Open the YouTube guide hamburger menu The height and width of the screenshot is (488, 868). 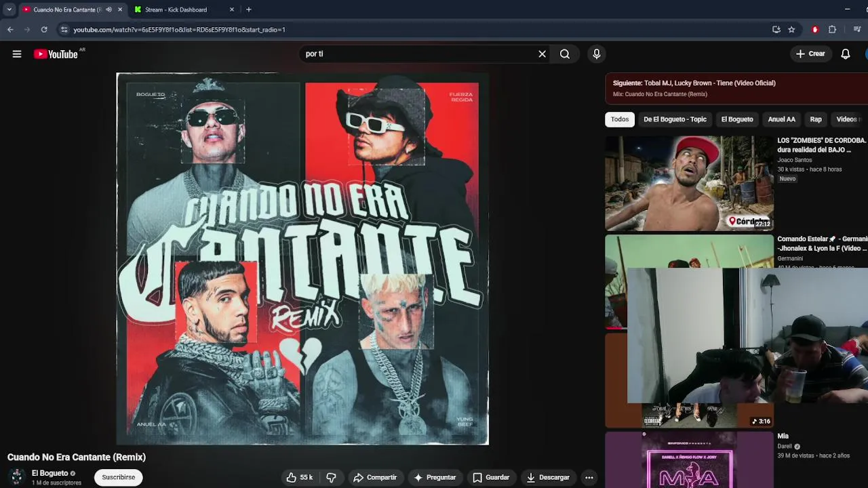click(x=17, y=54)
